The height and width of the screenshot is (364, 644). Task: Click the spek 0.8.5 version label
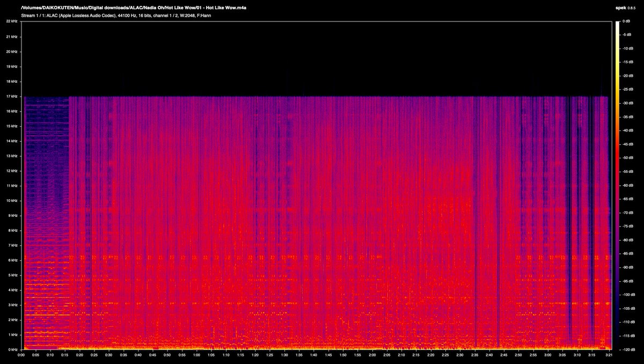pyautogui.click(x=626, y=8)
